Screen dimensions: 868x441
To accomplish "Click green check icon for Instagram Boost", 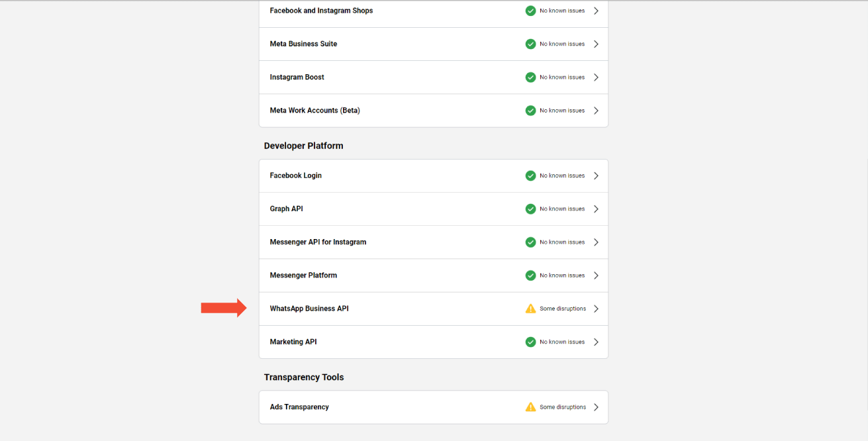I will point(530,77).
